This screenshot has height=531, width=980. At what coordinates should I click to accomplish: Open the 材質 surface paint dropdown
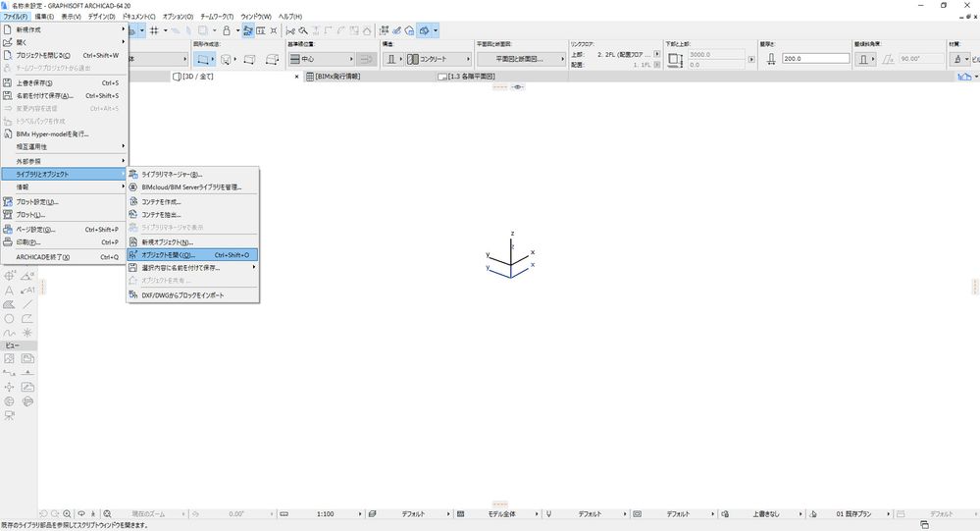click(959, 59)
